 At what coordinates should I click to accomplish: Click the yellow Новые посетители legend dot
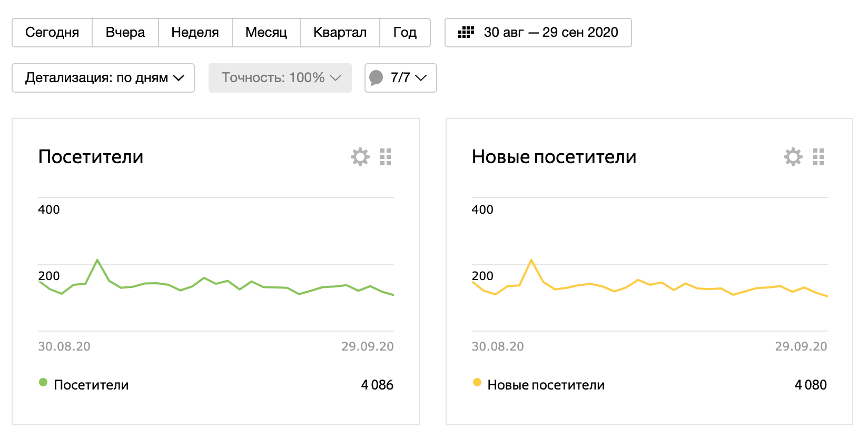point(477,383)
